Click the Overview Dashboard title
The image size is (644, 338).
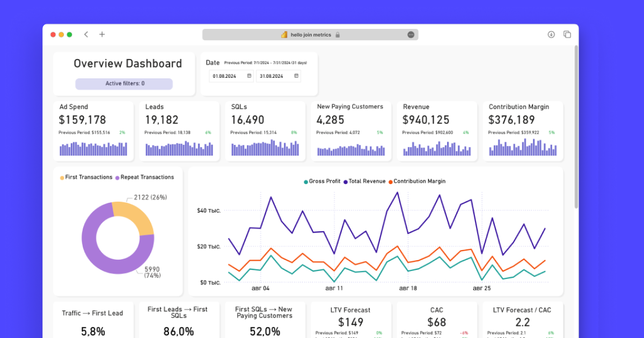coord(128,63)
